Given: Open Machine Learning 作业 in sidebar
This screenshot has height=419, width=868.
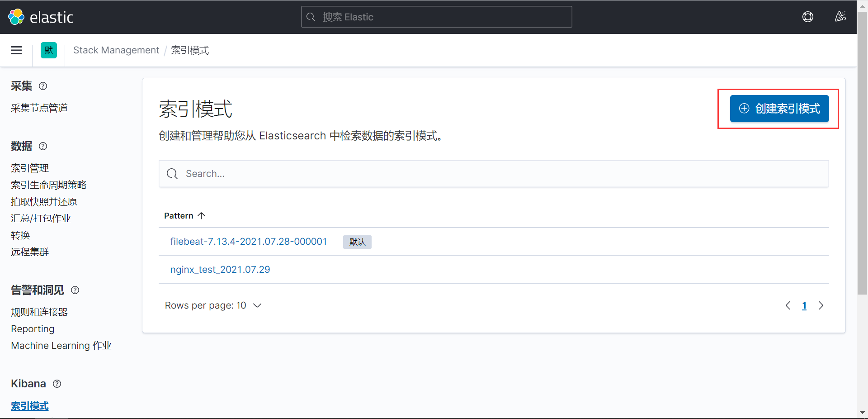Looking at the screenshot, I should (61, 346).
